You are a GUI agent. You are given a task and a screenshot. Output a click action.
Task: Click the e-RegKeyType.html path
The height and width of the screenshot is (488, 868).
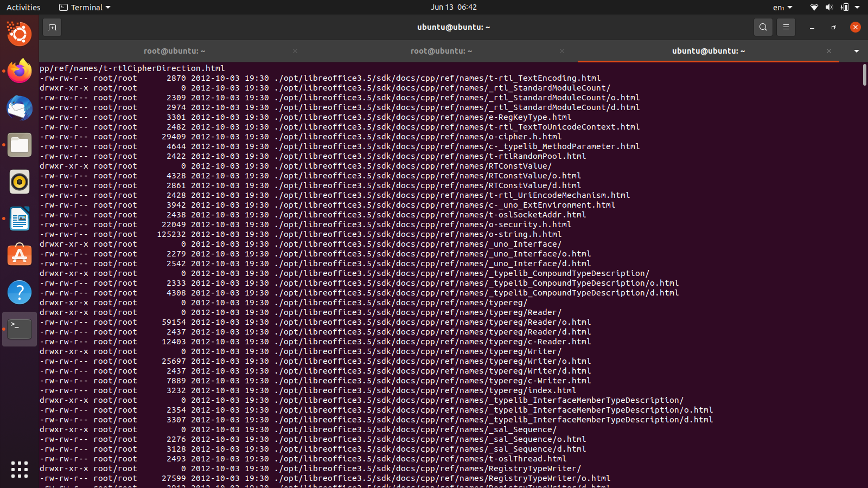coord(423,117)
